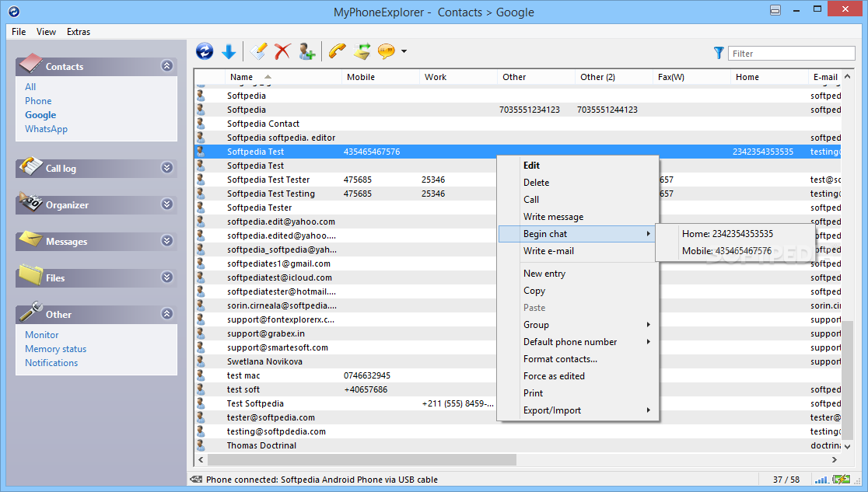This screenshot has width=868, height=492.
Task: Choose Edit in the context menu
Action: click(579, 166)
